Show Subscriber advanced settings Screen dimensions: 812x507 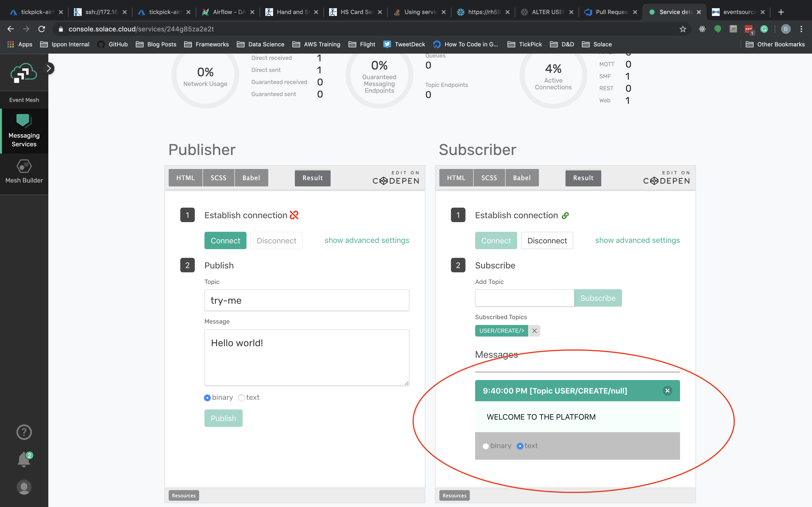pyautogui.click(x=637, y=240)
